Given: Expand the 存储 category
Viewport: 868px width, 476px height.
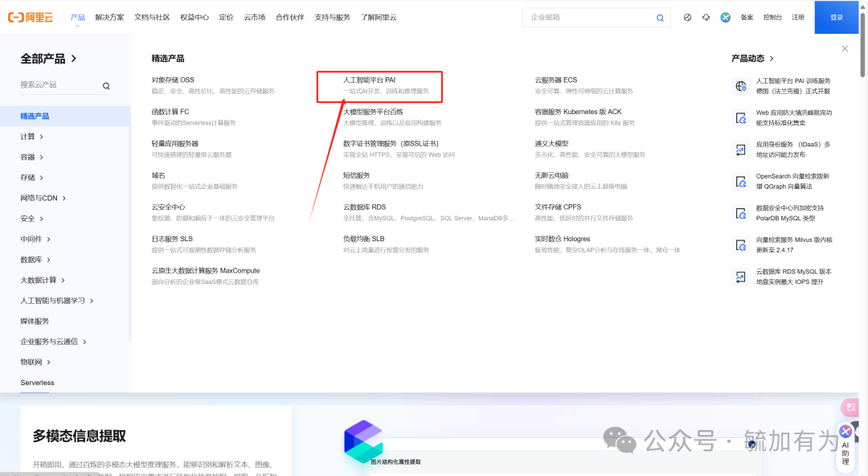Looking at the screenshot, I should 42,178.
